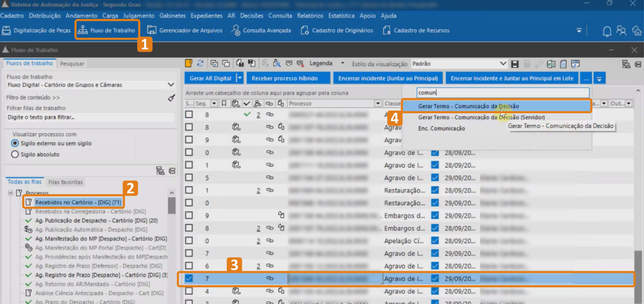Click the Excel export icon
This screenshot has width=644, height=304.
[x=551, y=64]
